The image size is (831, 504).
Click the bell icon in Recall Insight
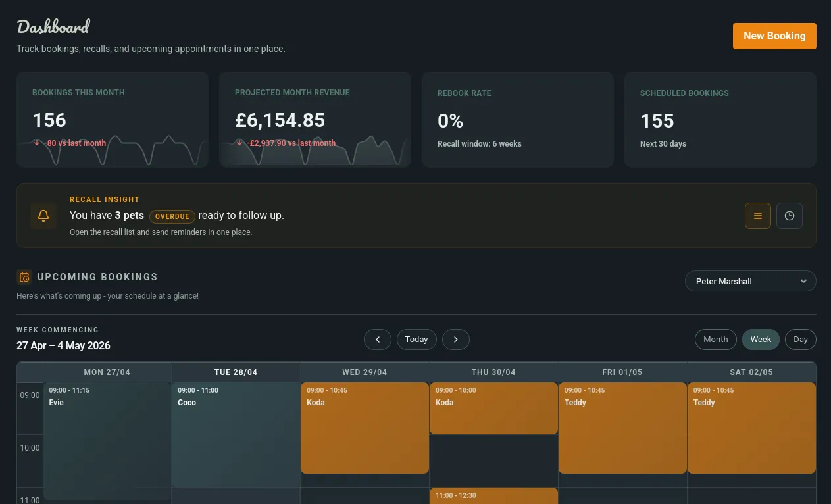43,216
